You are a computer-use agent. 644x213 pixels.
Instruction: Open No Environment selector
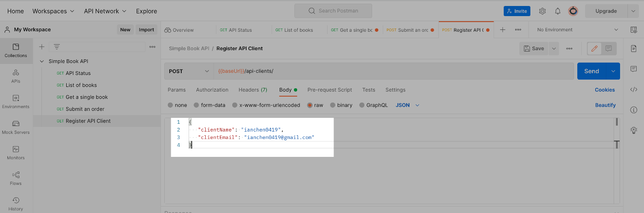point(577,29)
